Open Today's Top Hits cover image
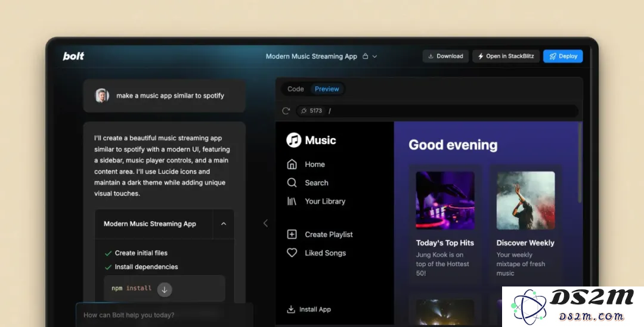The image size is (644, 327). pos(445,200)
